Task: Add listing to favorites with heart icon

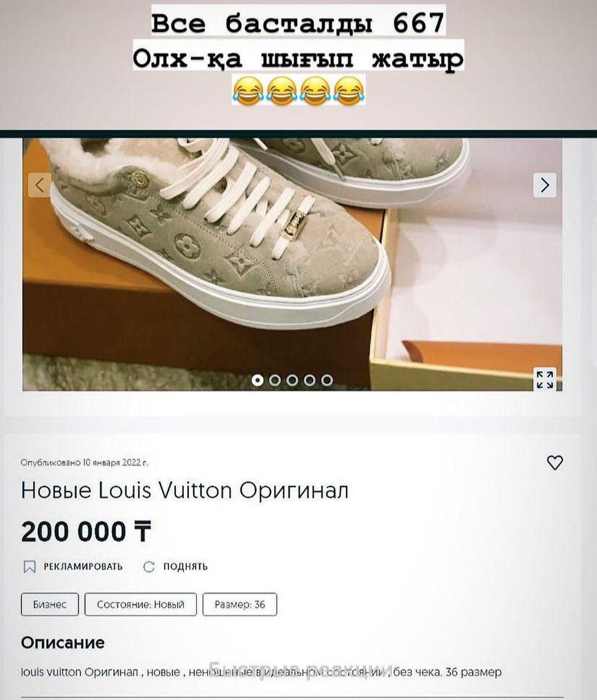Action: pos(555,463)
